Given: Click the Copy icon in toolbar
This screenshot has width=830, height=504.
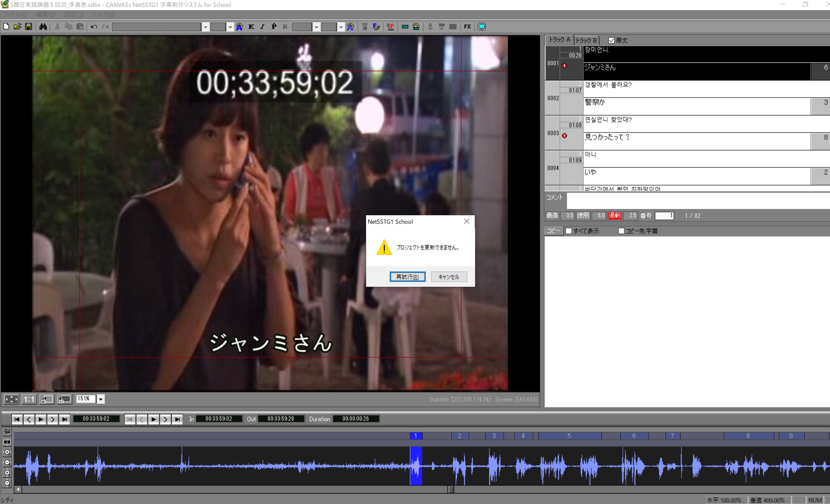Looking at the screenshot, I should [68, 27].
